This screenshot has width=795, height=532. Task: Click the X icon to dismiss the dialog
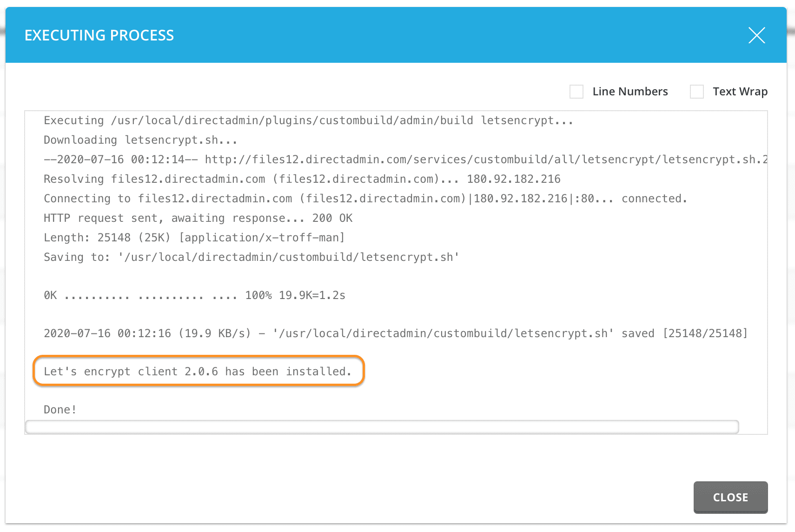click(x=757, y=35)
